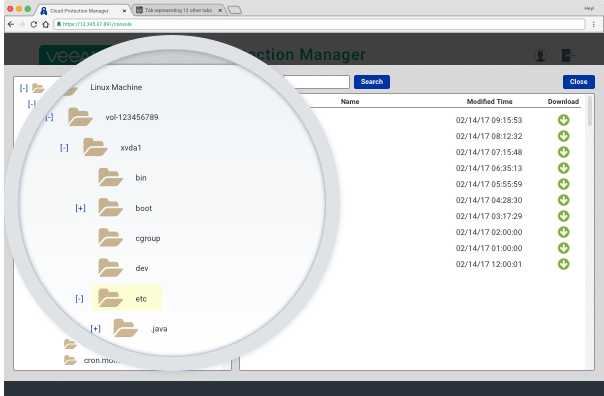Image resolution: width=604 pixels, height=396 pixels.
Task: Go to the browser home icon
Action: 45,24
